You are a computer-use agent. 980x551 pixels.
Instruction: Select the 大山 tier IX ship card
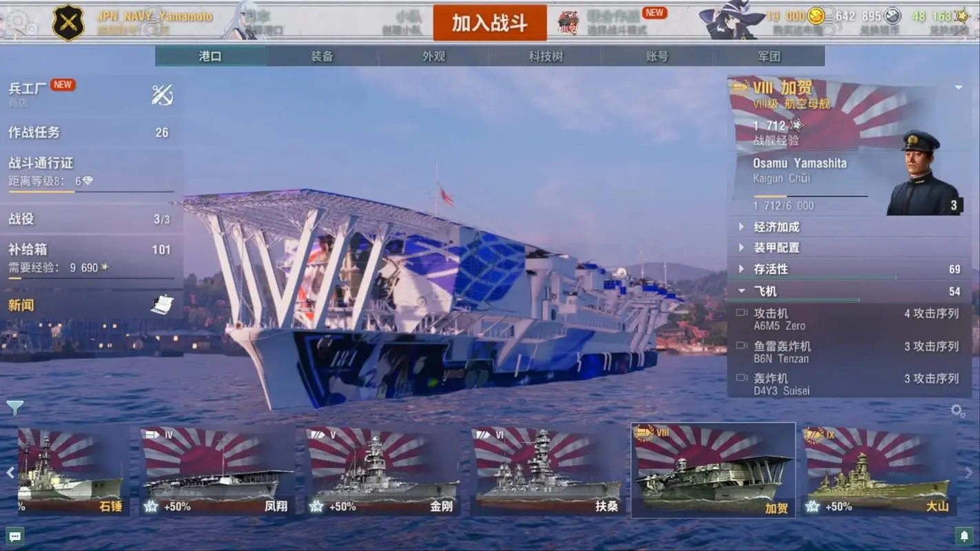pyautogui.click(x=881, y=471)
